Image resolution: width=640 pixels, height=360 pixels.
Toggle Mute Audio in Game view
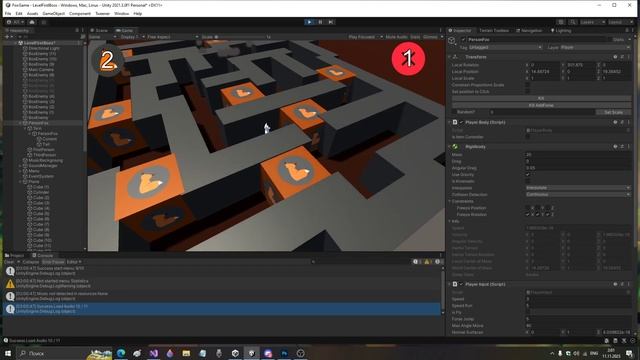point(396,37)
